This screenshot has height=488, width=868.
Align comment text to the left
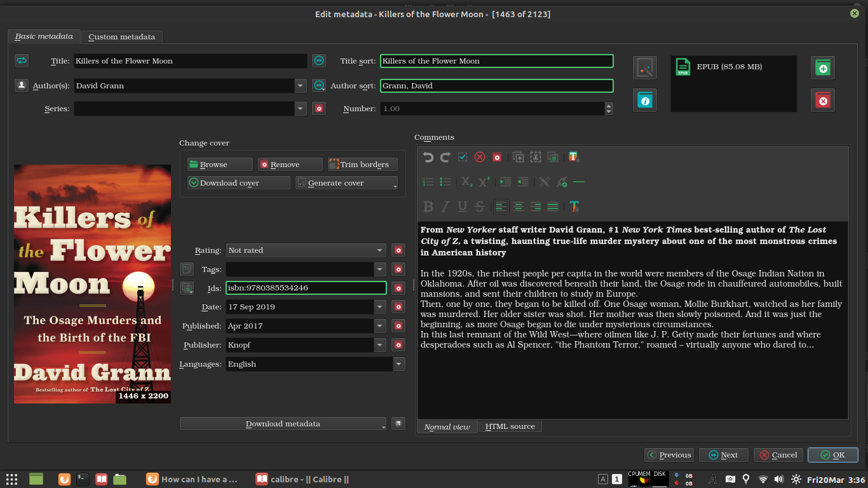[501, 207]
